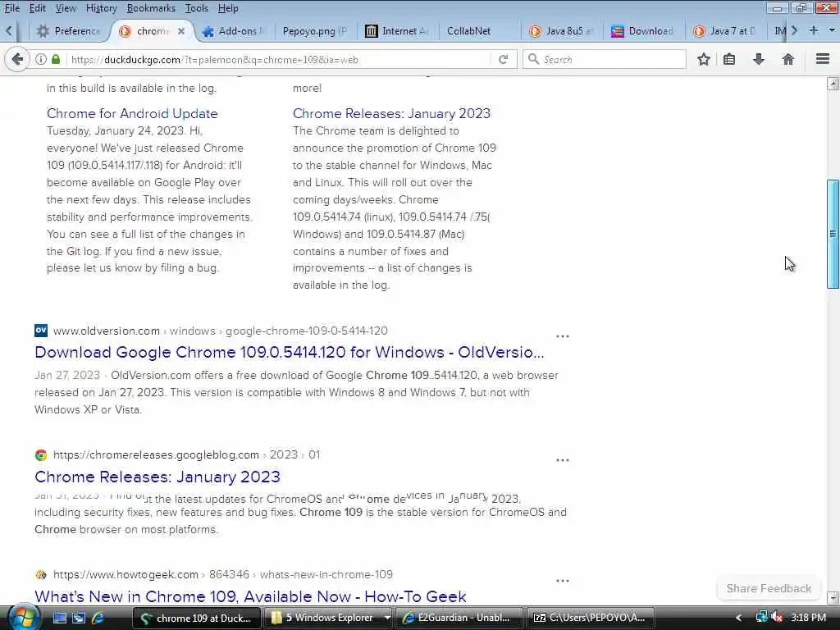Reload the page with the refresh icon
The image size is (840, 630).
pyautogui.click(x=503, y=59)
